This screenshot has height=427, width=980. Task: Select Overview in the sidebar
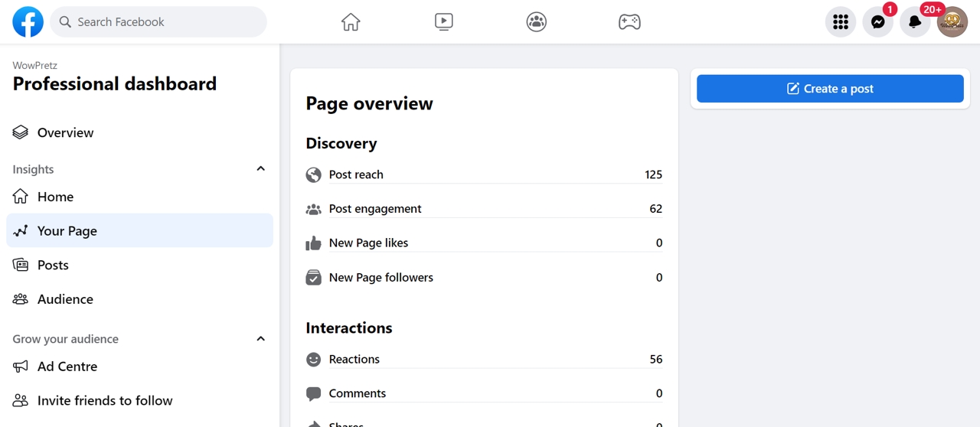pos(65,132)
